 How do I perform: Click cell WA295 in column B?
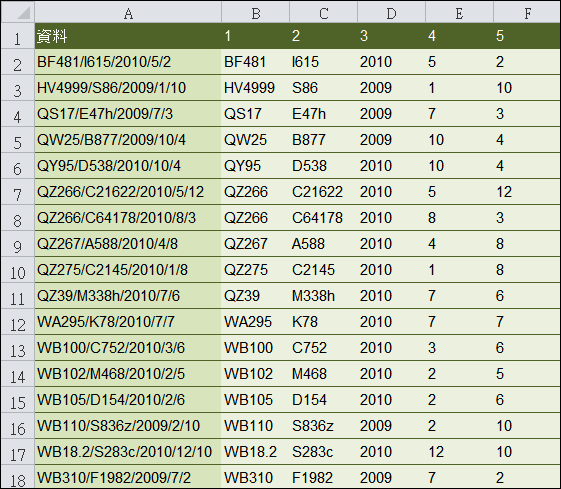(255, 322)
